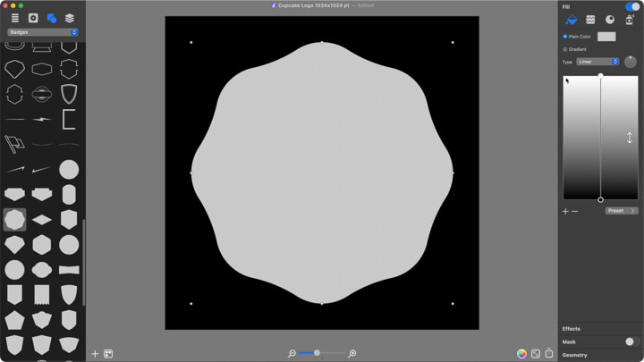Select the Gradient radio button

(565, 49)
